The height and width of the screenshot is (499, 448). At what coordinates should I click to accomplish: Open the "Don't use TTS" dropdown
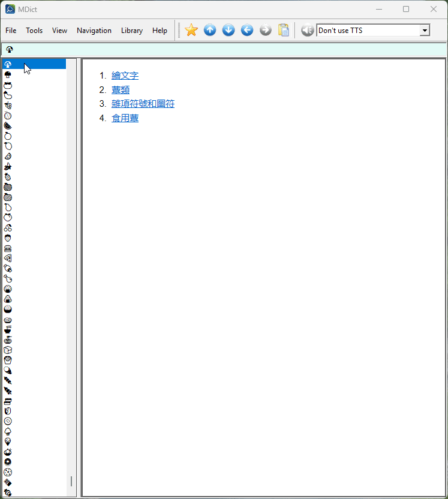(x=425, y=31)
